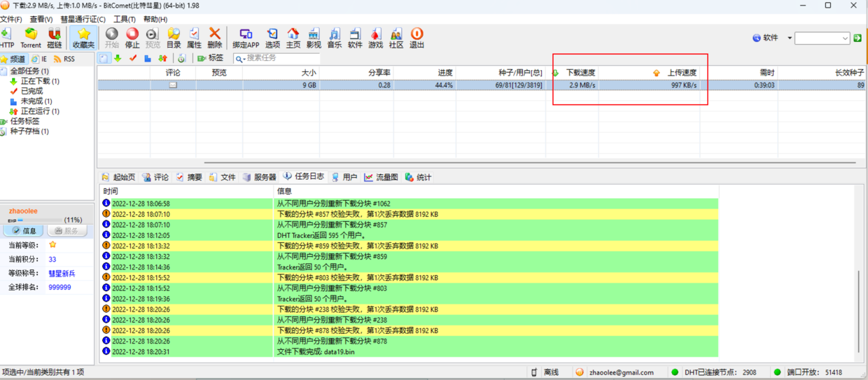The image size is (868, 380).
Task: Click 绑定APP bind app icon
Action: coord(246,38)
